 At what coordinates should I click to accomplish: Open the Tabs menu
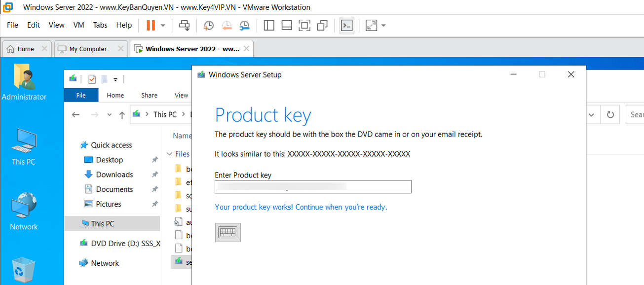click(100, 25)
